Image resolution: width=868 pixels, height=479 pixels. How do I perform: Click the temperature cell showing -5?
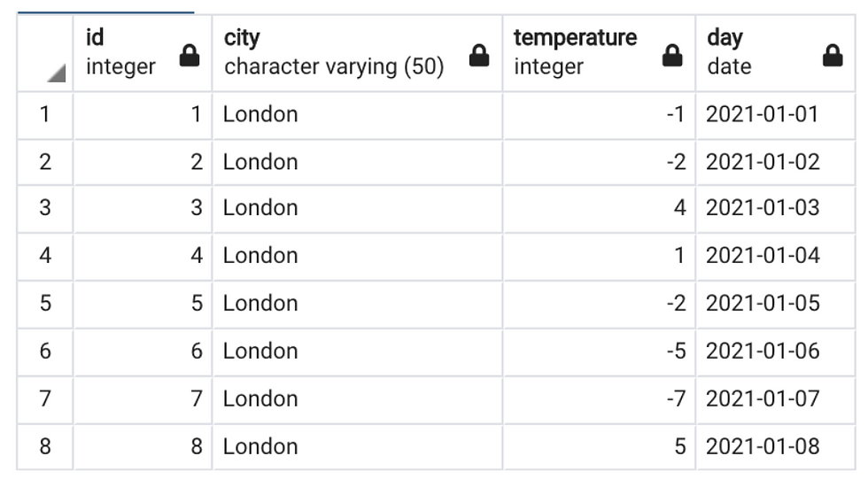[599, 352]
